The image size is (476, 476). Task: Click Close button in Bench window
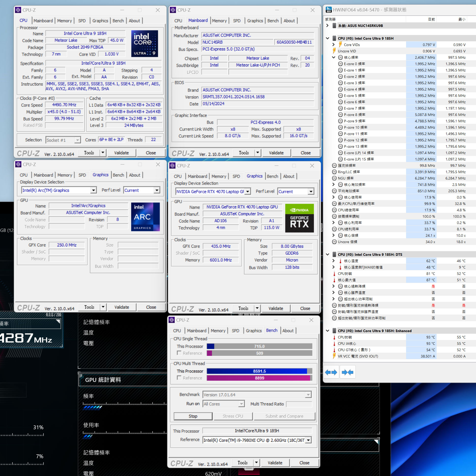[x=304, y=463]
